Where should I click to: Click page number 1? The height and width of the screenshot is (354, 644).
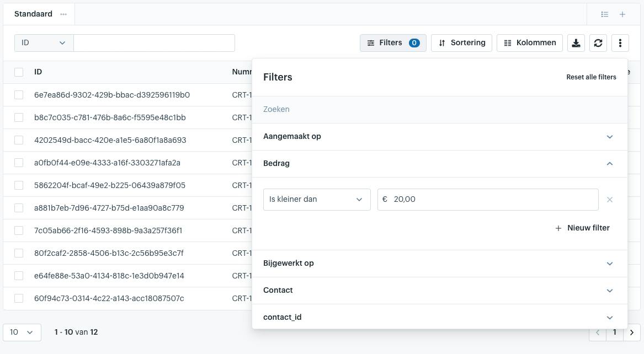coord(614,332)
